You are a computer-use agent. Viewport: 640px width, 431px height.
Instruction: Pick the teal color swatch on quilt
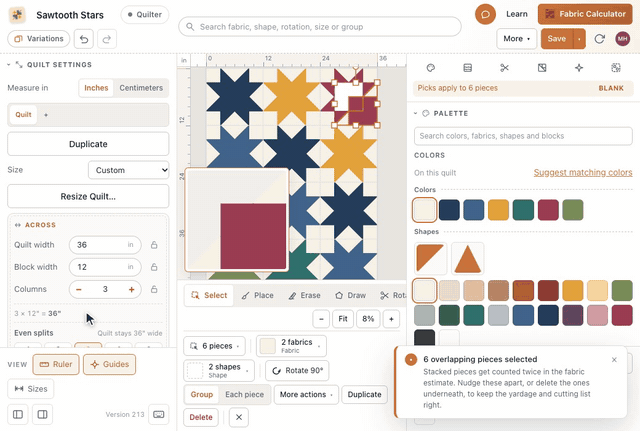pyautogui.click(x=523, y=210)
